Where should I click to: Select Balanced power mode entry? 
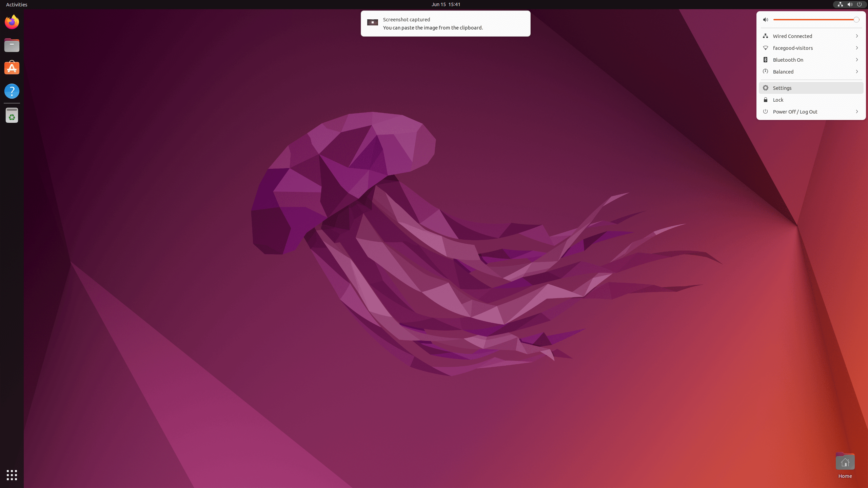(811, 72)
